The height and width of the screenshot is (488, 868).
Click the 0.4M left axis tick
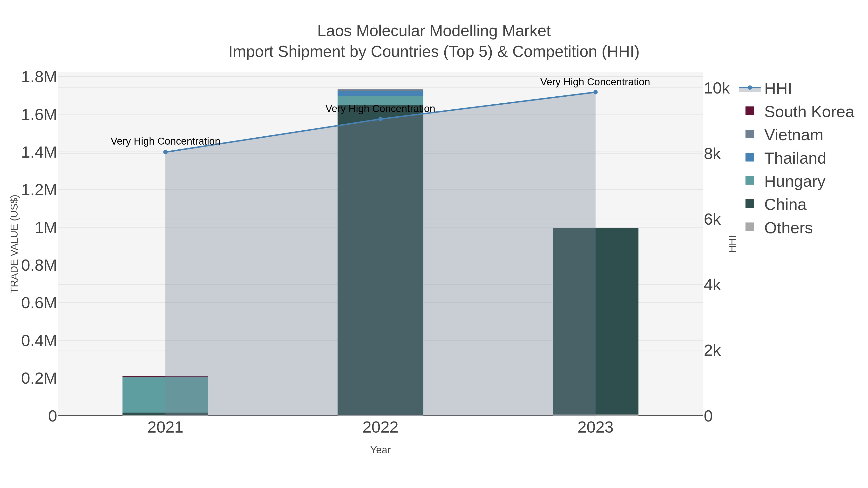coord(39,341)
